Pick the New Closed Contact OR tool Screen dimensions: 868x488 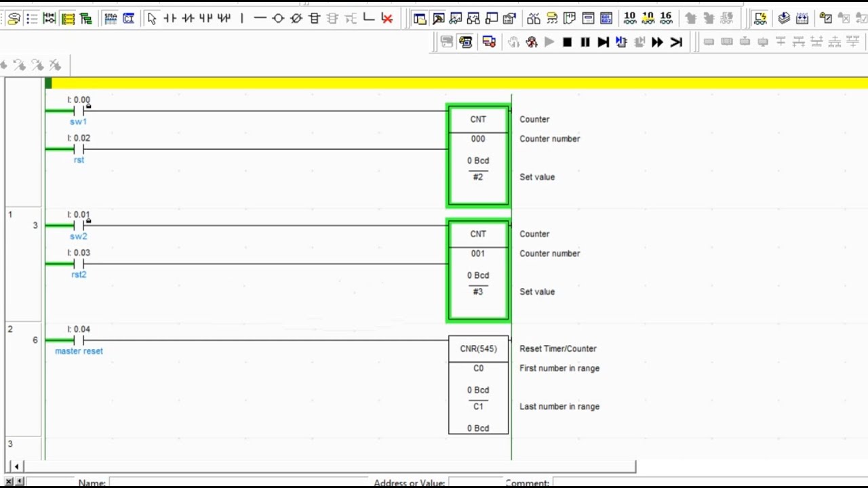point(224,18)
